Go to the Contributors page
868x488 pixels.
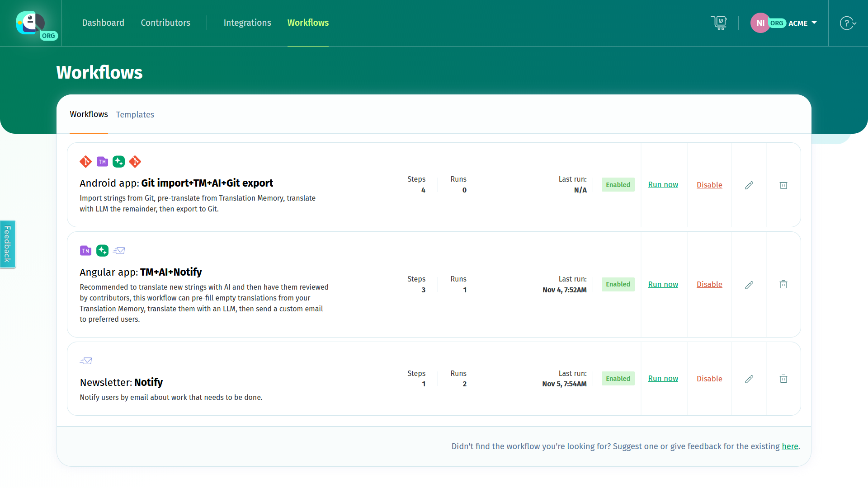(165, 23)
